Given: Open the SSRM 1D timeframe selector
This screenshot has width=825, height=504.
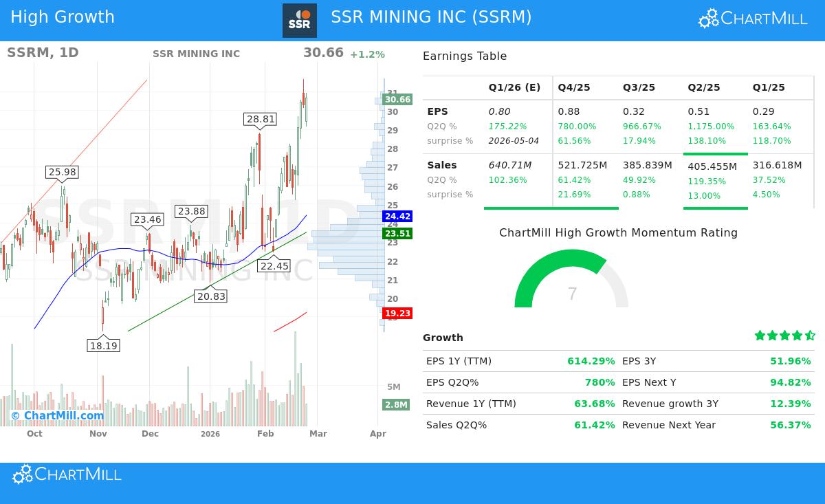Looking at the screenshot, I should (x=43, y=52).
